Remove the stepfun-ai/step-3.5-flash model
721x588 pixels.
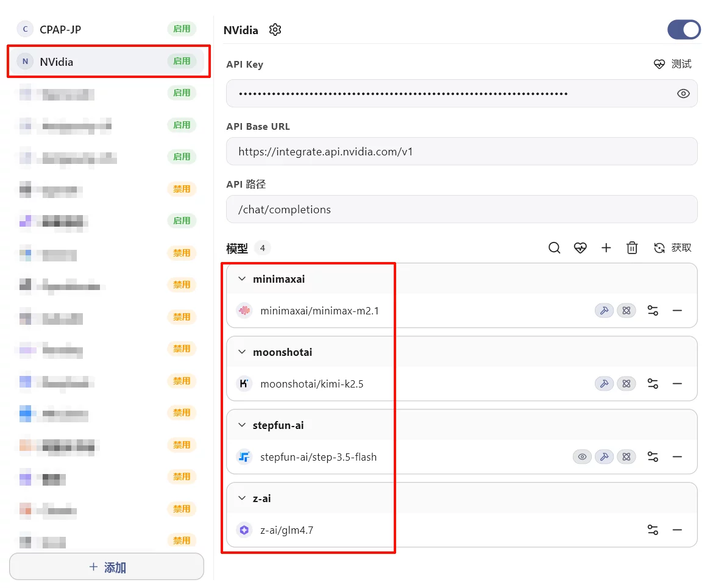[x=677, y=457]
